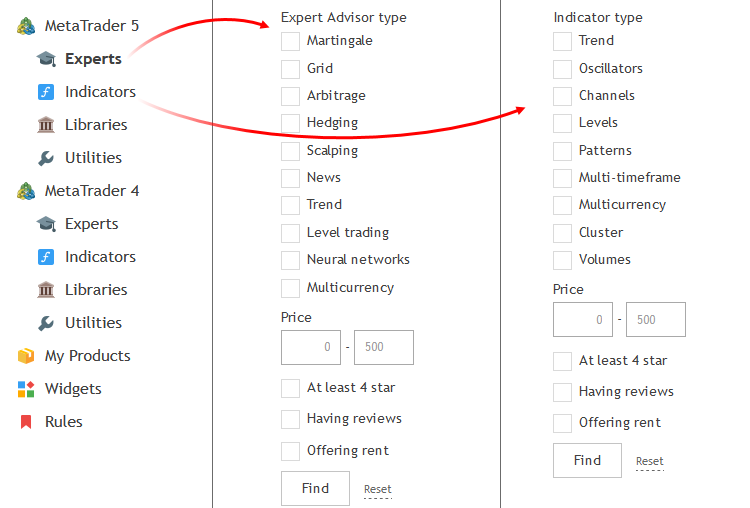Open MetaTrader 4 Experts section
The width and height of the screenshot is (750, 508).
[x=91, y=224]
